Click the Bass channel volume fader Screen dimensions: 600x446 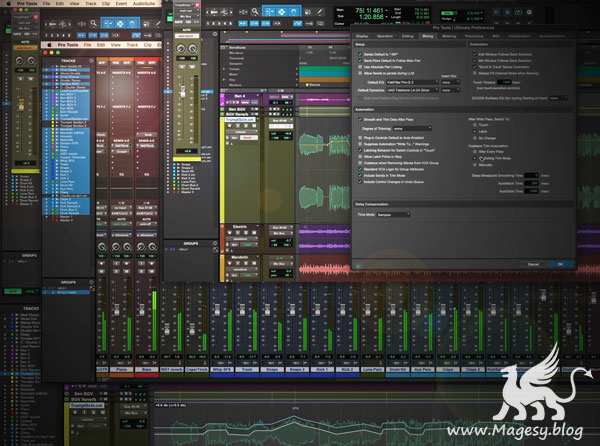(x=142, y=309)
